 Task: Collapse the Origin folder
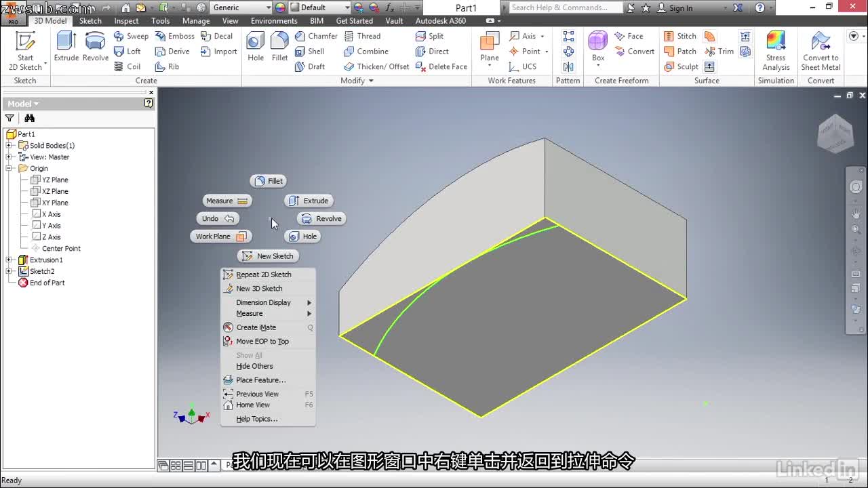[9, 168]
